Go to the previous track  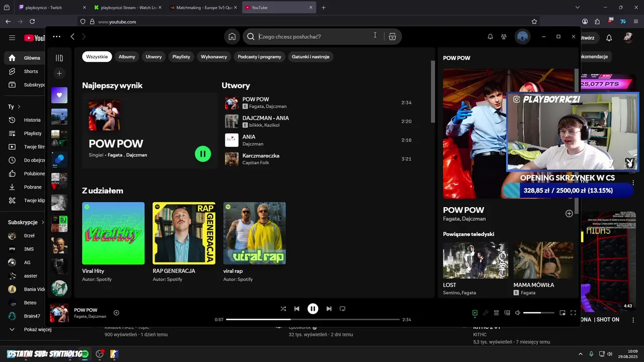[297, 309]
